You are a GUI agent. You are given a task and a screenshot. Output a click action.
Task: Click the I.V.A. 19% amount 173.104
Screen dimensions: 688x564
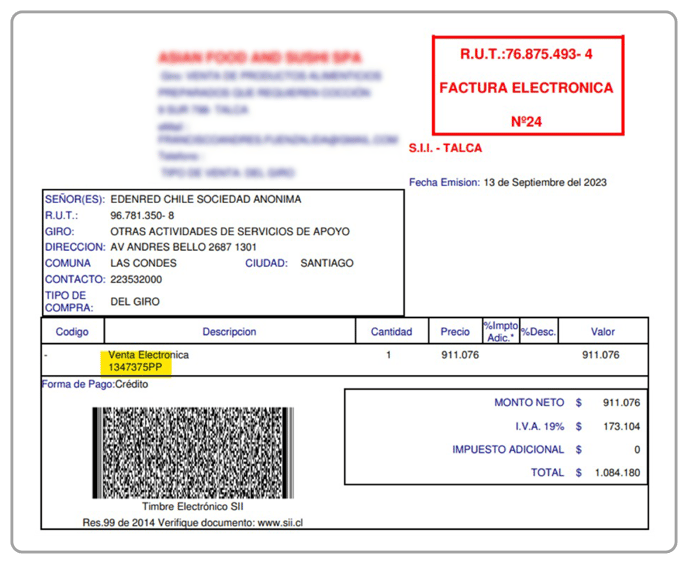620,426
